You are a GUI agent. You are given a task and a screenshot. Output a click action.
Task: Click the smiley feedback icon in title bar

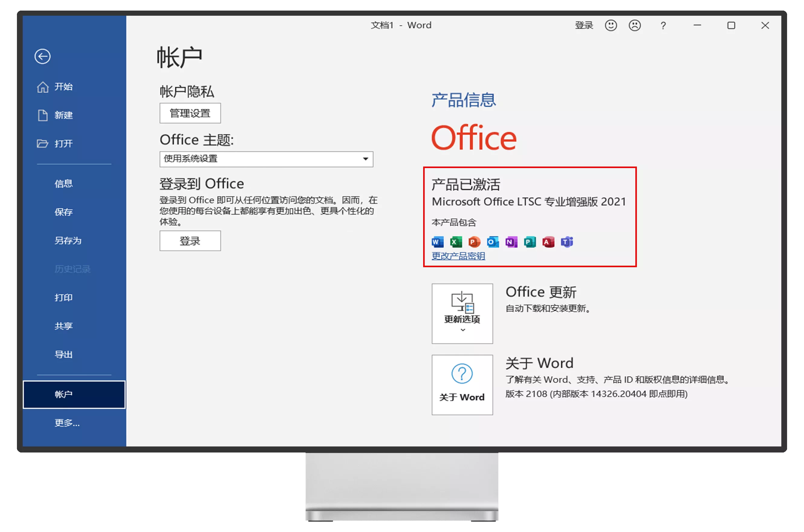[611, 25]
